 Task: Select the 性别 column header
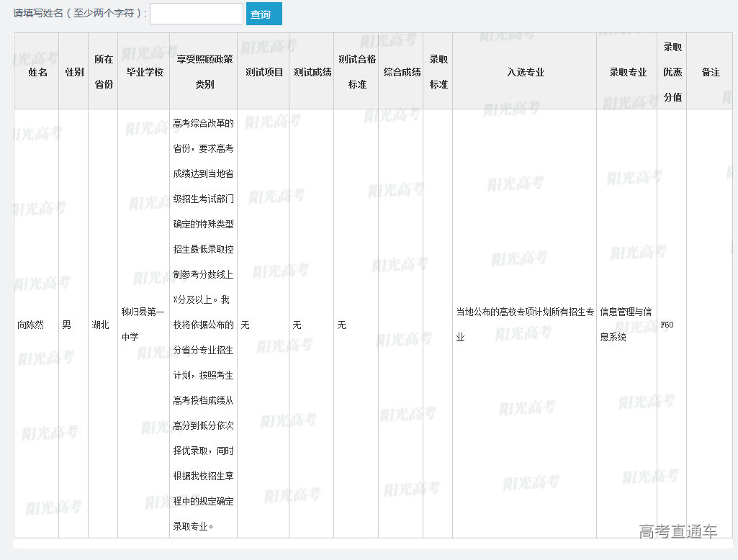[x=74, y=72]
